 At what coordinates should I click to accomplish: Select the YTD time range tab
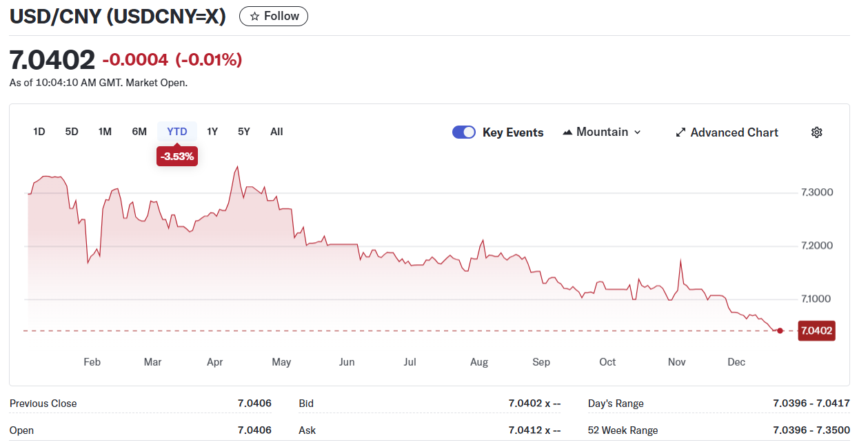click(177, 132)
